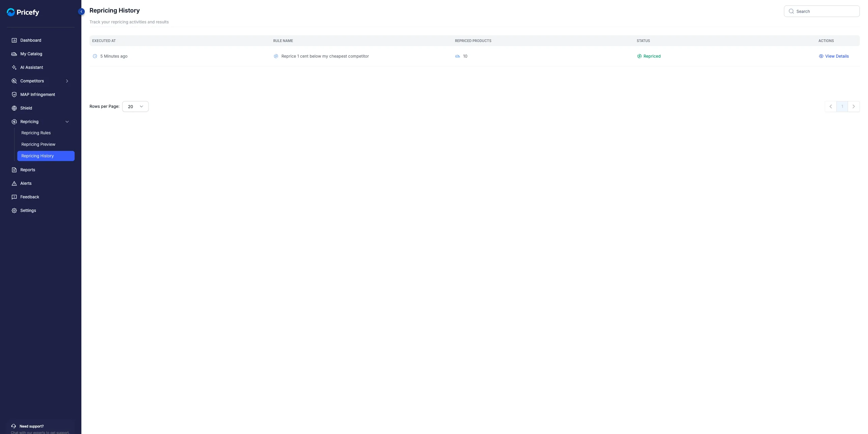Click the clock icon beside 5 Minutes ago
Screen dimensions: 868x434
(95, 56)
